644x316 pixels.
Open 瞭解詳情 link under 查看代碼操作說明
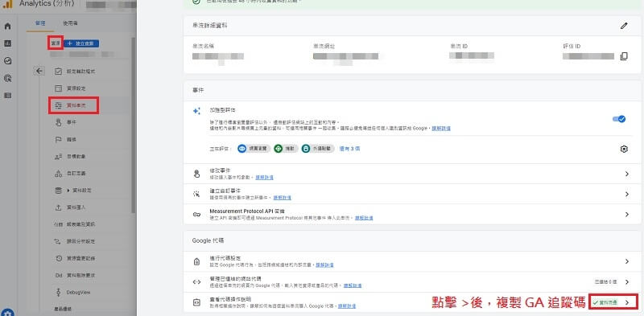[x=347, y=306]
